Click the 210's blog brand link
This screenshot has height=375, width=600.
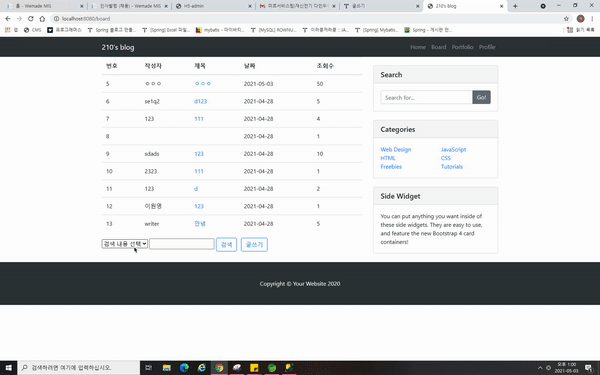click(x=118, y=47)
